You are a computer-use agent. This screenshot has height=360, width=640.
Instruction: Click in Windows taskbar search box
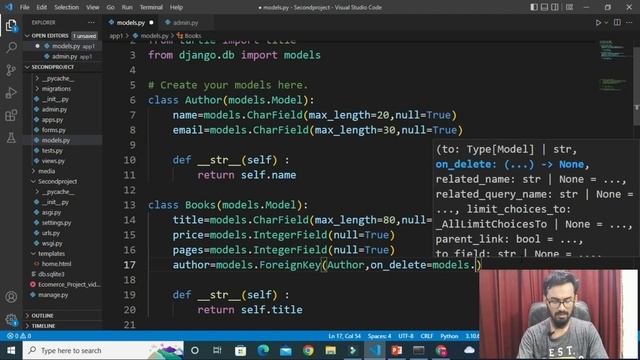pyautogui.click(x=103, y=351)
